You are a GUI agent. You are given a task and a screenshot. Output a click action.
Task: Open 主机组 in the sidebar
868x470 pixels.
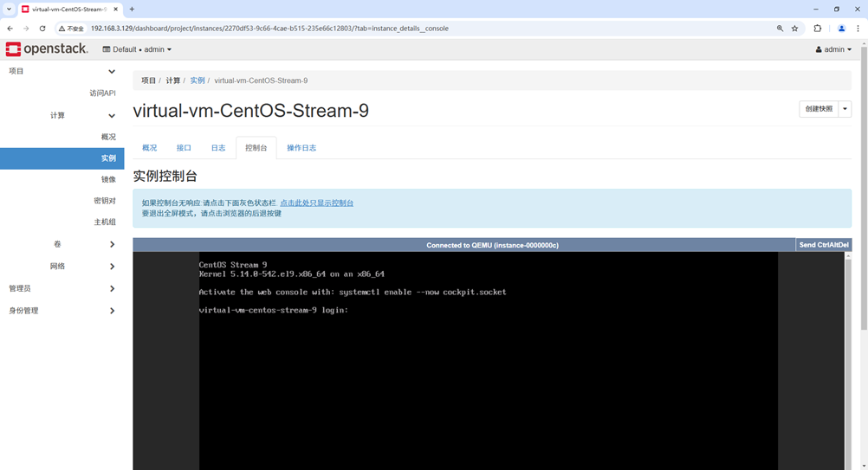105,222
